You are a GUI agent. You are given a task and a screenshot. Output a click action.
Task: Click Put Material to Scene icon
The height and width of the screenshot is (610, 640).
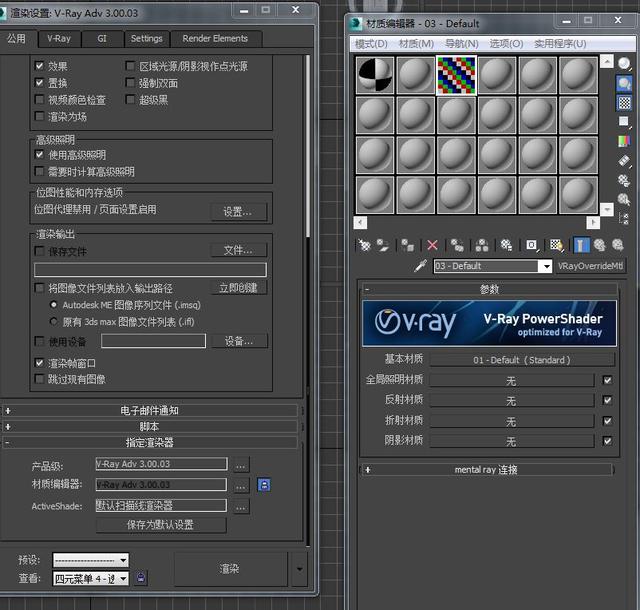[383, 245]
